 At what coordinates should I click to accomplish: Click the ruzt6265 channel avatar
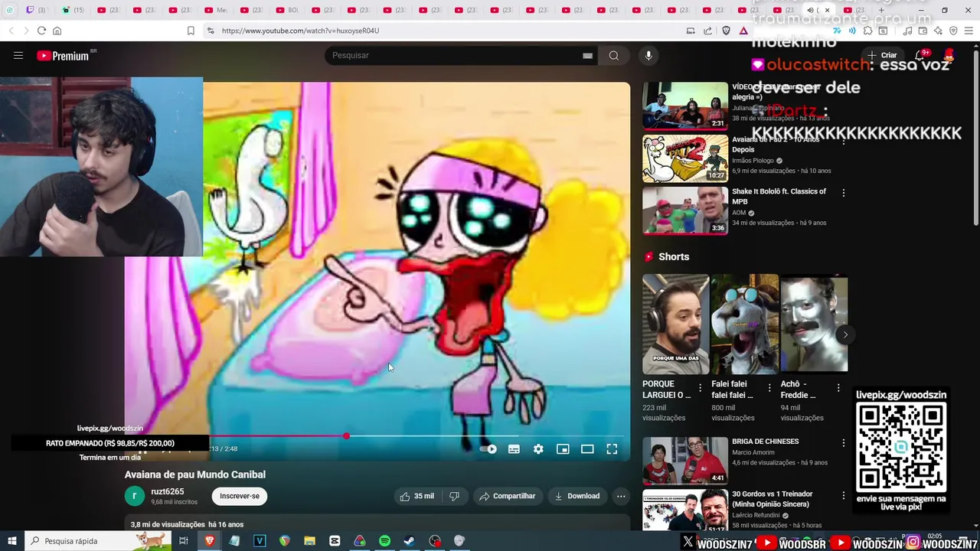click(x=135, y=496)
